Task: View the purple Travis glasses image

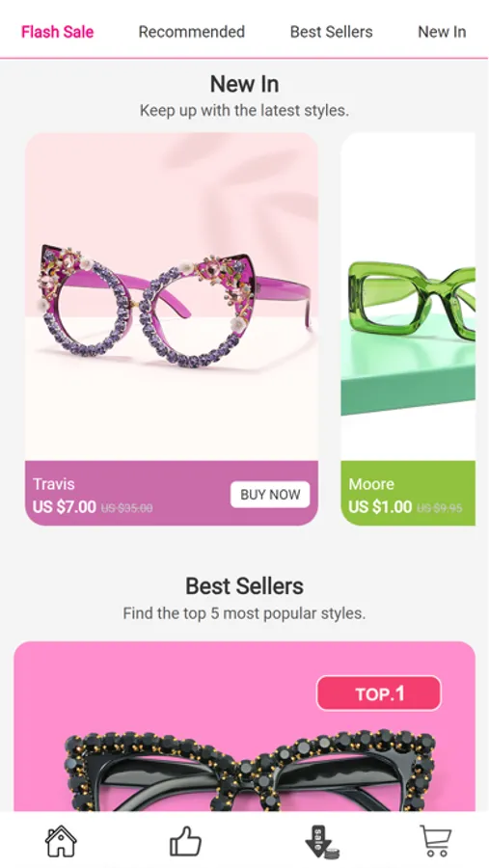Action: point(172,297)
